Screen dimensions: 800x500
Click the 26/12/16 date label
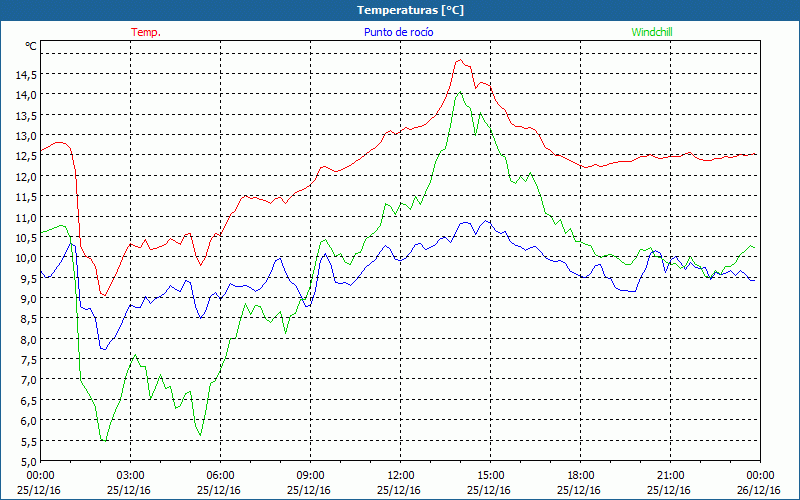coord(759,490)
